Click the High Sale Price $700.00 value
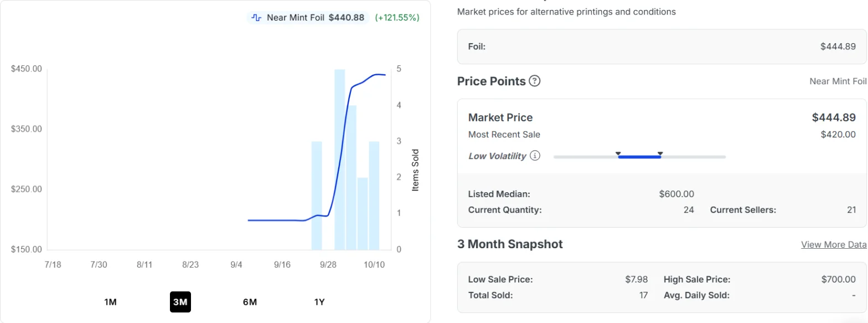Screen dimensions: 868x323 (x=838, y=279)
